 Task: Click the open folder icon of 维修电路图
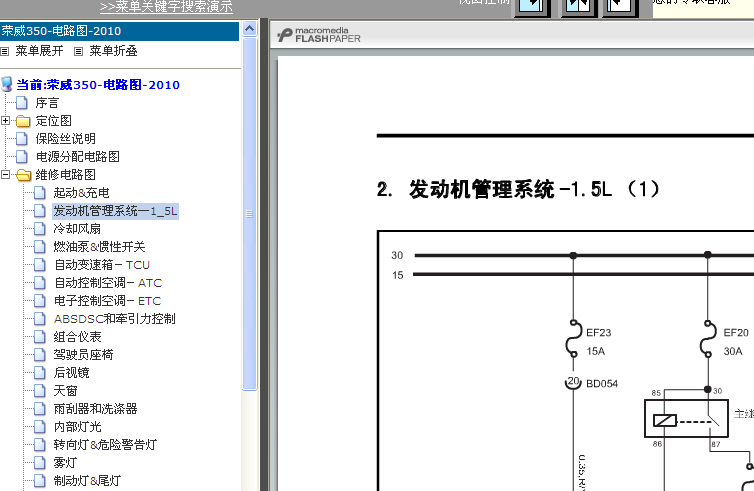[x=24, y=175]
